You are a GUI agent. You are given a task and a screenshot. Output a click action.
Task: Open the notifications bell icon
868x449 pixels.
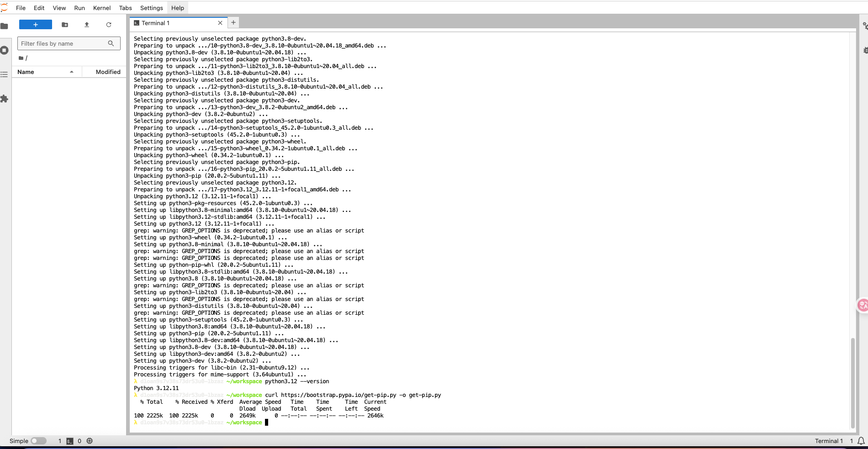861,441
